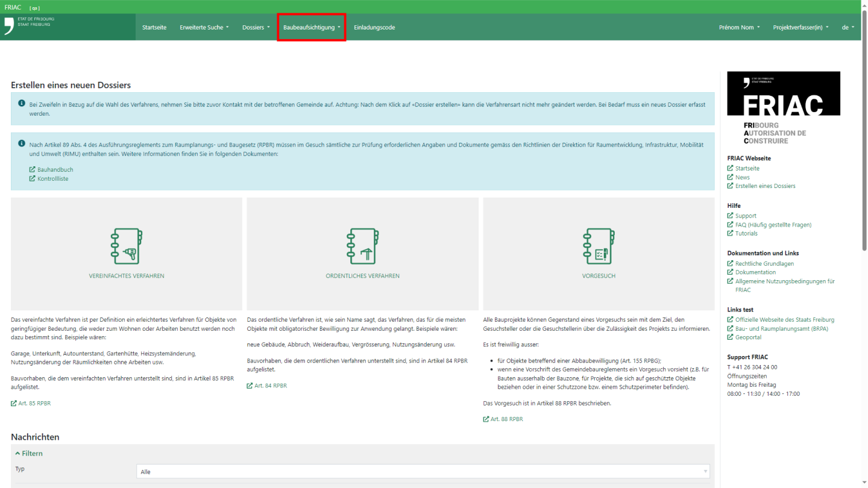Open the Baubeaufsichtigung menu
868x488 pixels.
pyautogui.click(x=311, y=28)
